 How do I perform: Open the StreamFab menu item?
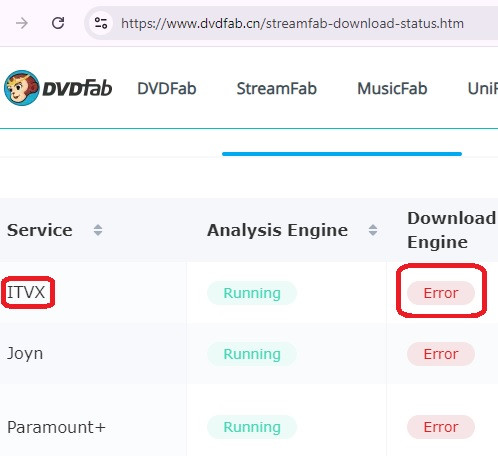pos(276,89)
